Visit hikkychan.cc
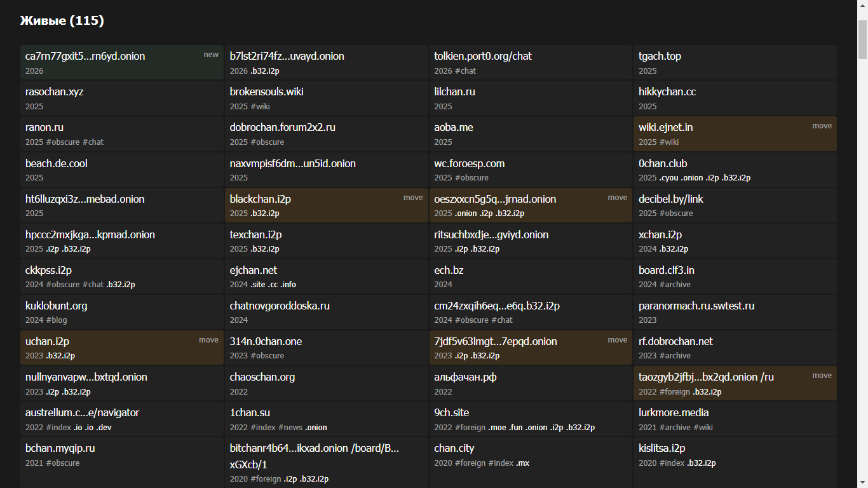 [667, 91]
